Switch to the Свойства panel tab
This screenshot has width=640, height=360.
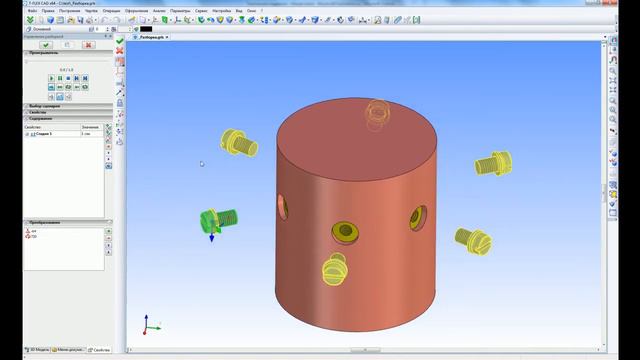99,350
